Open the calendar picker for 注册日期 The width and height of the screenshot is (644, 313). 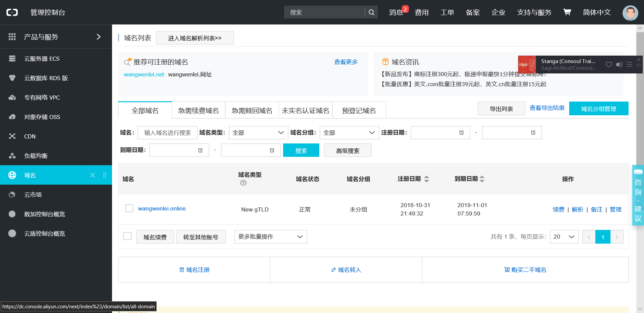click(x=461, y=133)
